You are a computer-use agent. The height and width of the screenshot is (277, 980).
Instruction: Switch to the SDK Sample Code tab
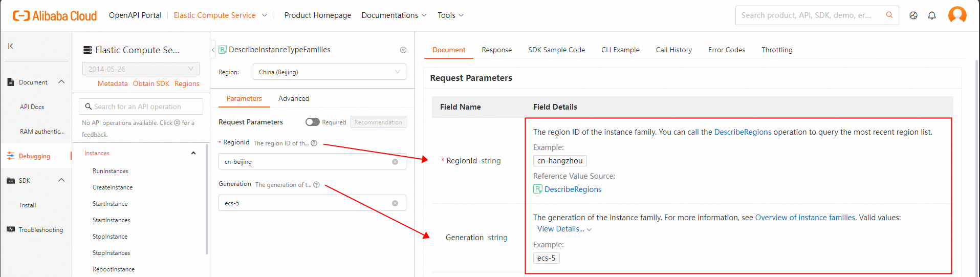tap(556, 50)
